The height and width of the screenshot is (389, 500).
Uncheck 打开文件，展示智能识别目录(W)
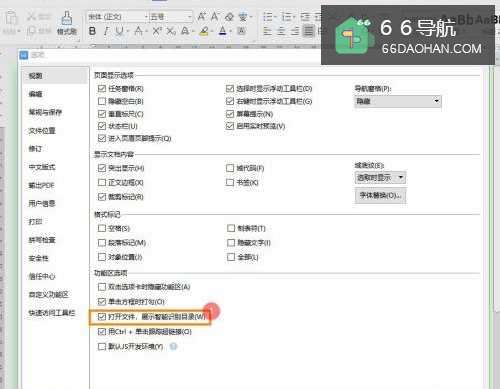(x=102, y=317)
